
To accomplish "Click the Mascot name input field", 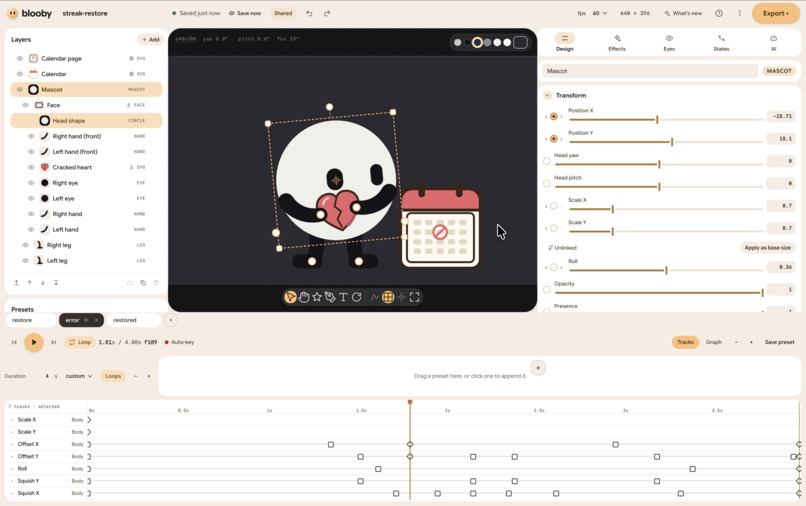I will 650,71.
